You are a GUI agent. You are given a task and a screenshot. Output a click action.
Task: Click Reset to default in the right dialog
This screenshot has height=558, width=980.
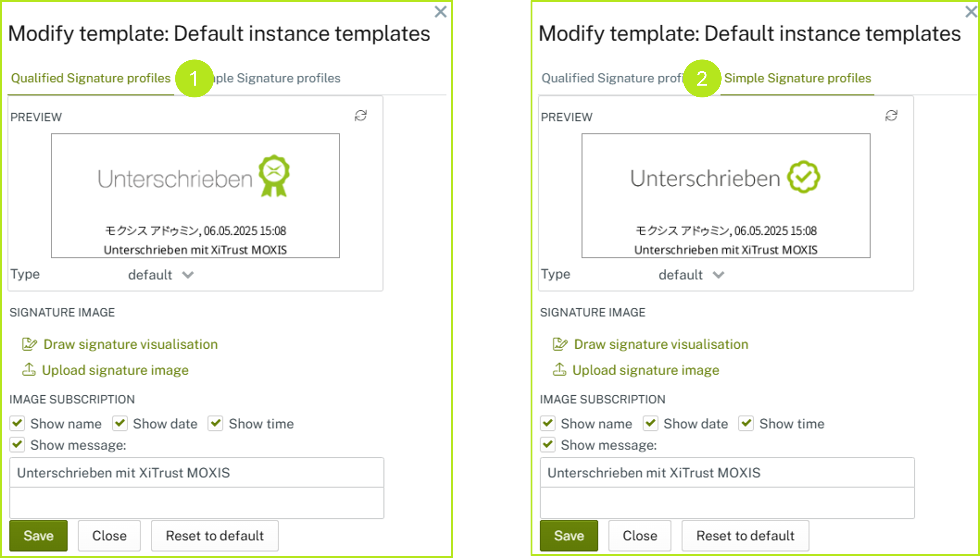tap(745, 535)
